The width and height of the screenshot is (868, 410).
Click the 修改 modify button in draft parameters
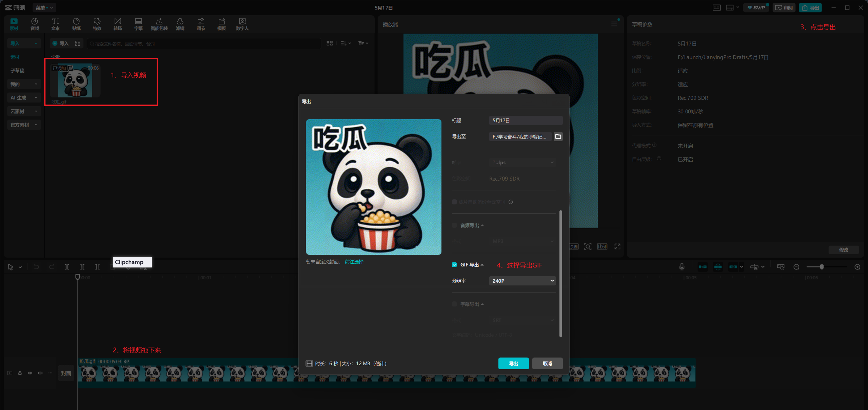click(844, 250)
